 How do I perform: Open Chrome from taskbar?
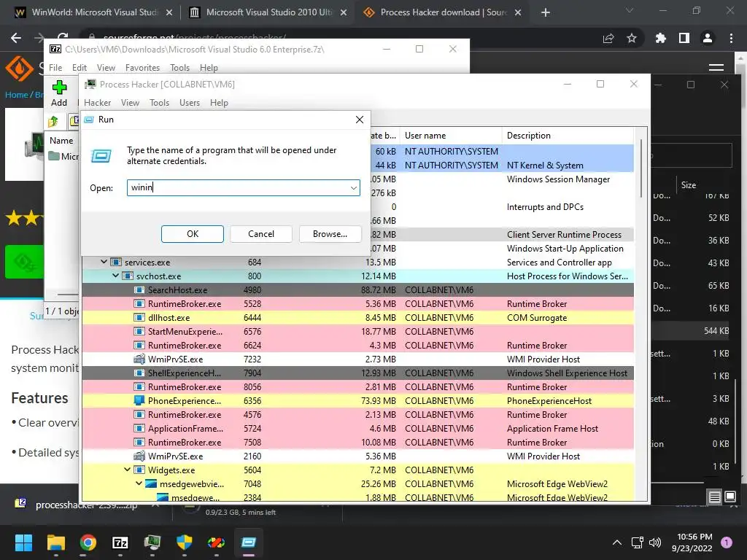[x=88, y=542]
